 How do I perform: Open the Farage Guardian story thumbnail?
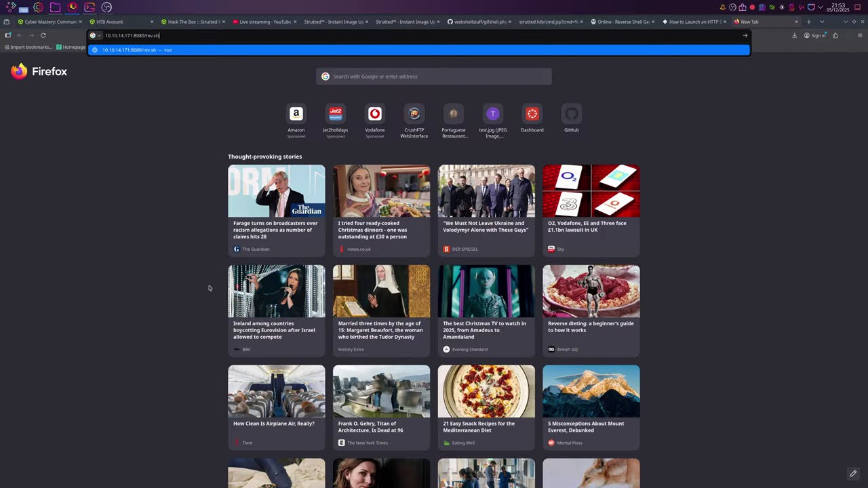[x=277, y=191]
